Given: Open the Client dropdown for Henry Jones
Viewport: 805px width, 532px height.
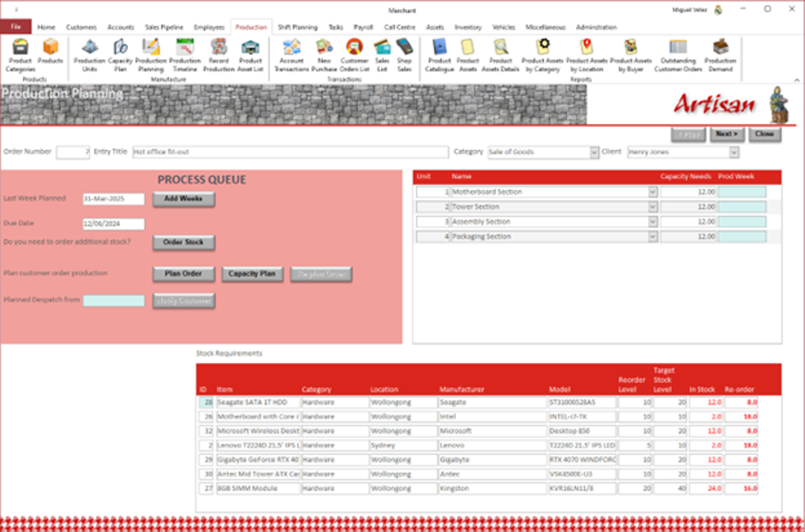Looking at the screenshot, I should click(x=733, y=153).
